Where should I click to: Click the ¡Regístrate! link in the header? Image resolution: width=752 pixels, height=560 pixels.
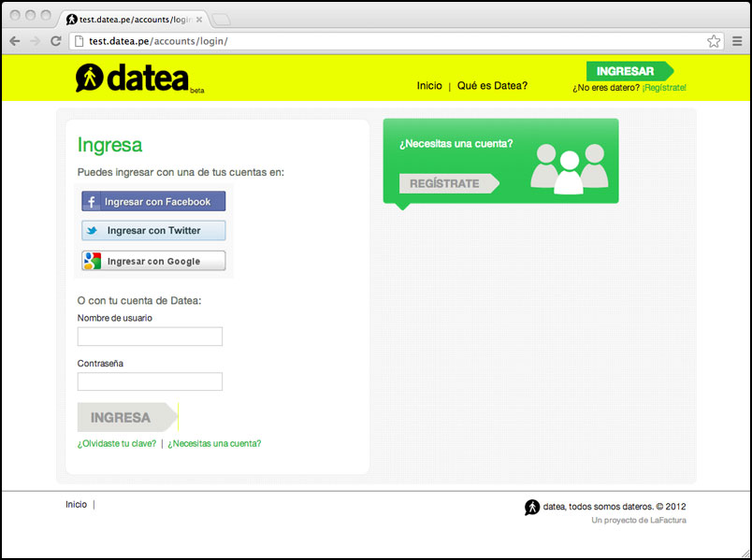pyautogui.click(x=664, y=88)
